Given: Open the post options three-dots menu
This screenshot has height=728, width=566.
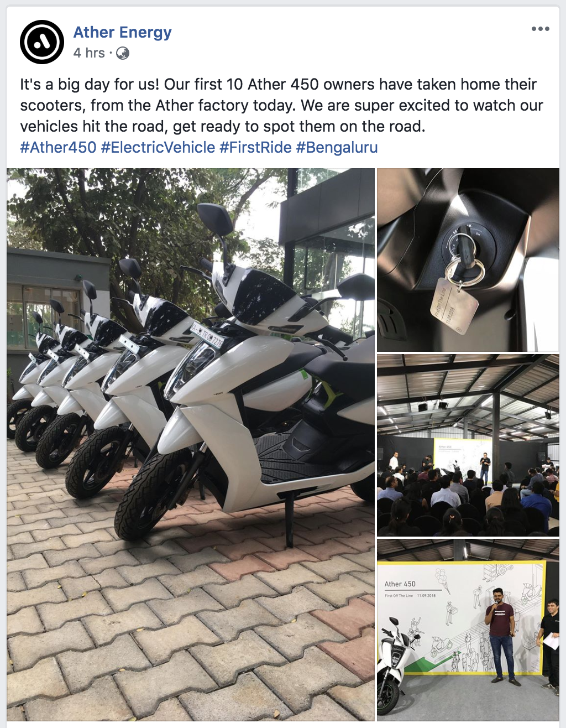Looking at the screenshot, I should [x=540, y=29].
